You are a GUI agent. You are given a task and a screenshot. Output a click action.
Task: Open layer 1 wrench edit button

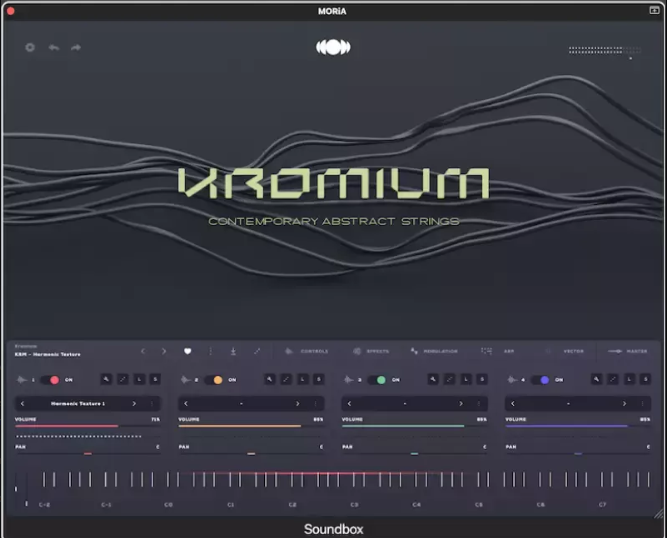click(106, 379)
